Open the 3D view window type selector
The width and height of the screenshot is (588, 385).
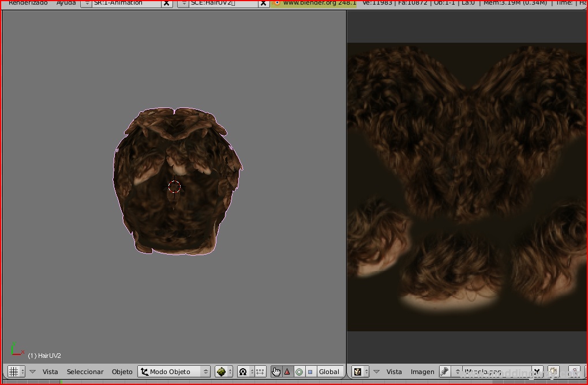16,372
